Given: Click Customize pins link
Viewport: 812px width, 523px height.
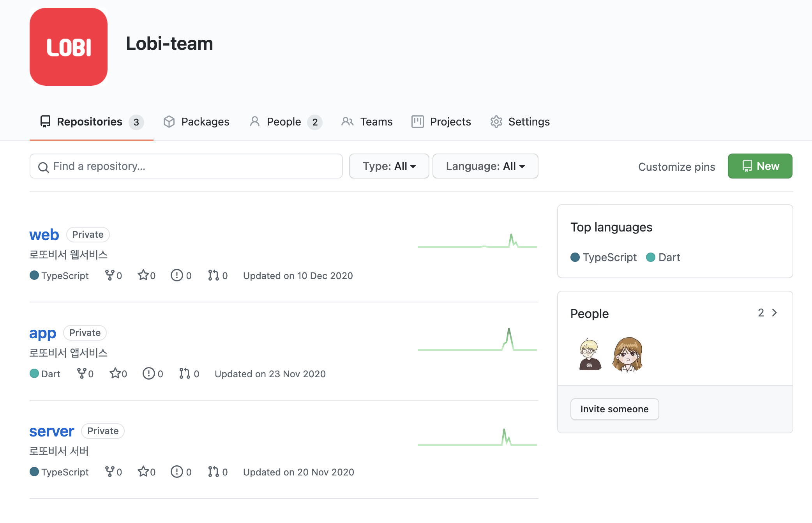Looking at the screenshot, I should [x=676, y=167].
